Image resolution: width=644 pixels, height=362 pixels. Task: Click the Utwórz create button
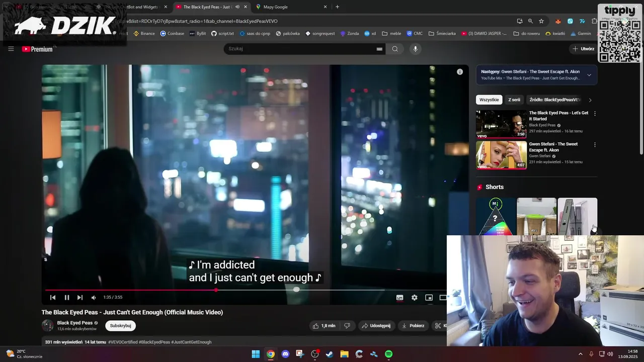[583, 49]
